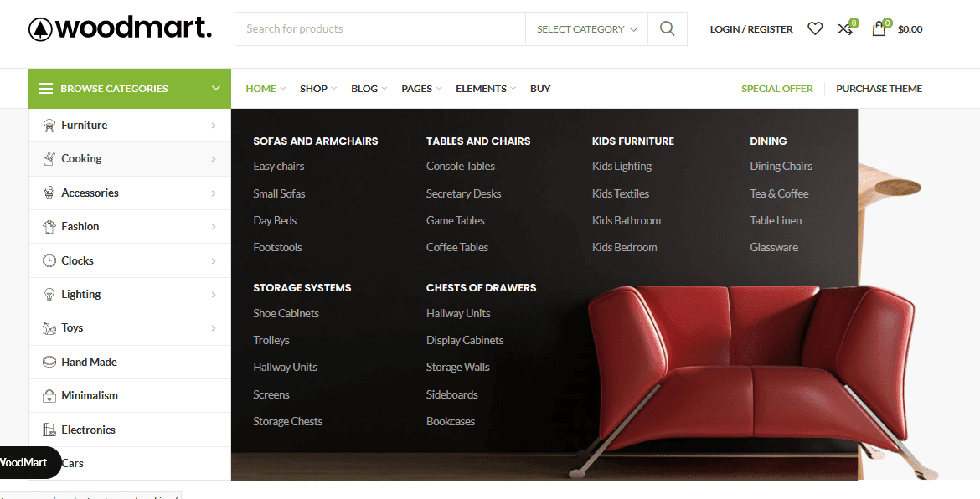
Task: Open the Shop menu
Action: [317, 89]
